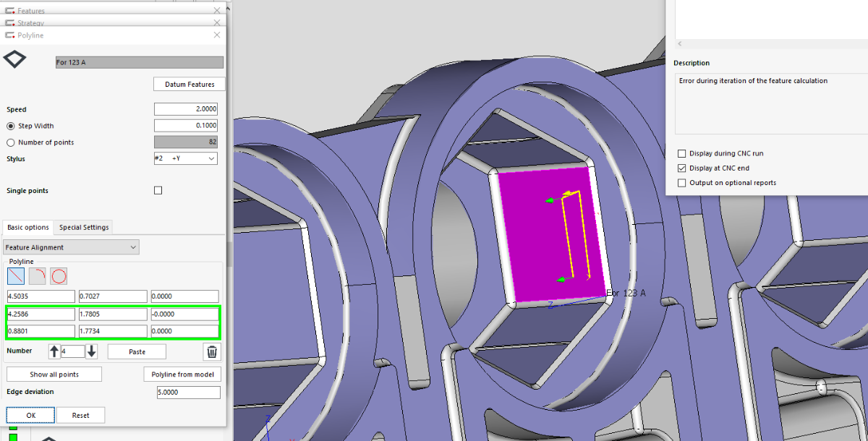Uncheck Display at CNC end
The image size is (868, 441).
click(681, 168)
